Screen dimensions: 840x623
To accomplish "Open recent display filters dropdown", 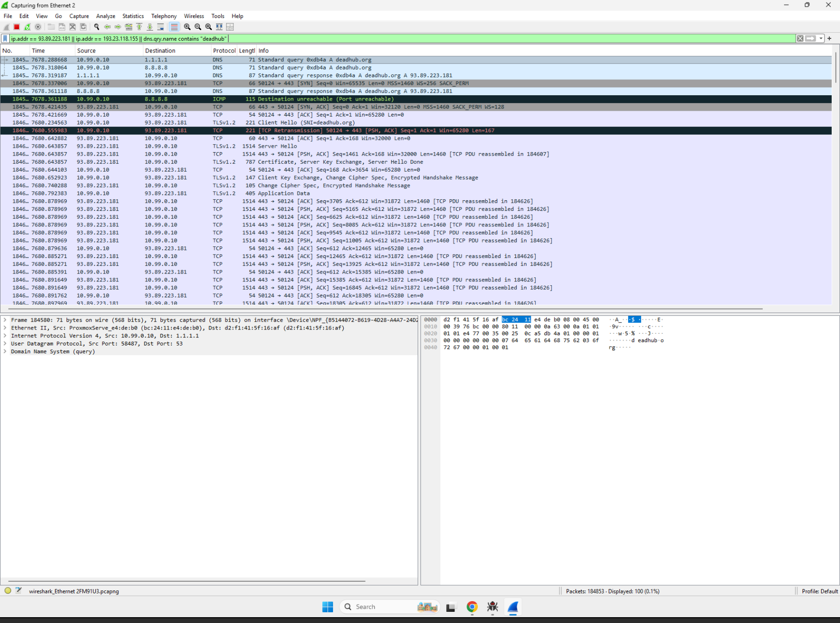I will click(x=821, y=38).
